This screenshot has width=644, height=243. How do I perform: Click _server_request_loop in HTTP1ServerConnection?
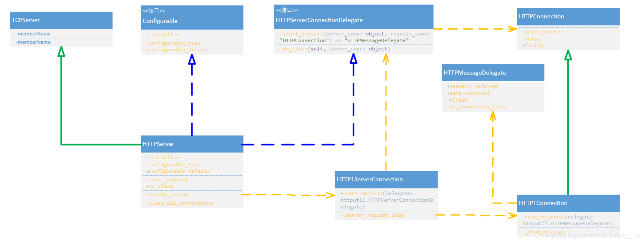tap(373, 215)
